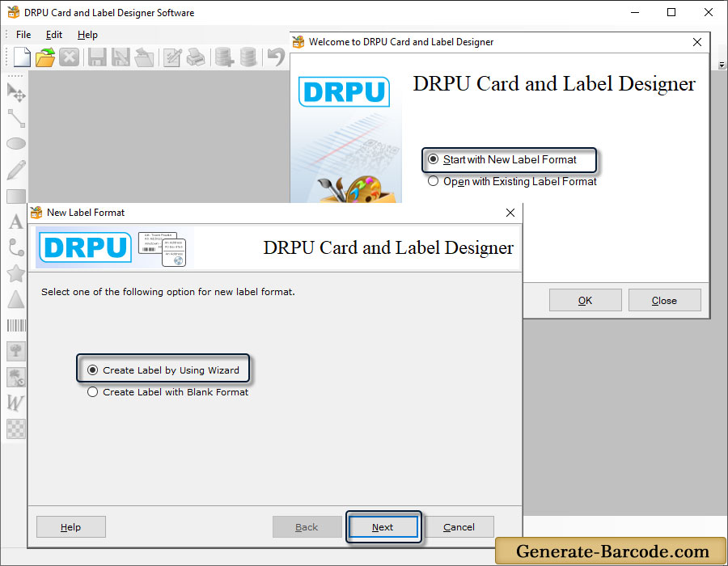This screenshot has height=566, width=728.
Task: Click the Print toolbar icon
Action: [196, 57]
